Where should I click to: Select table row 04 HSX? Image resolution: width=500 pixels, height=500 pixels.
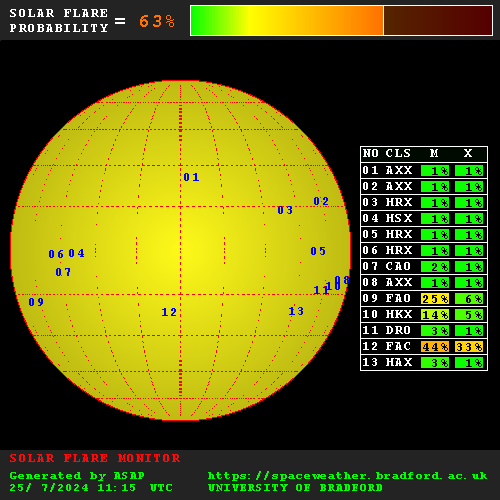point(424,218)
